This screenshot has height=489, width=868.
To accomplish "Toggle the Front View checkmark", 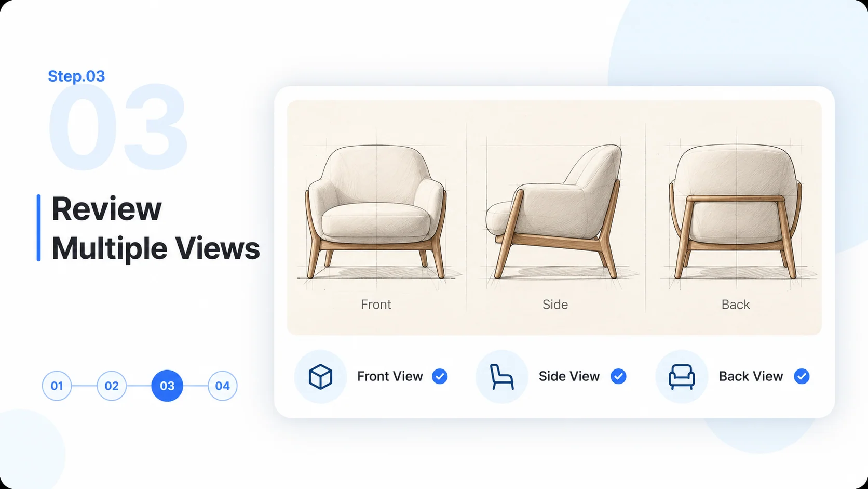I will point(440,376).
